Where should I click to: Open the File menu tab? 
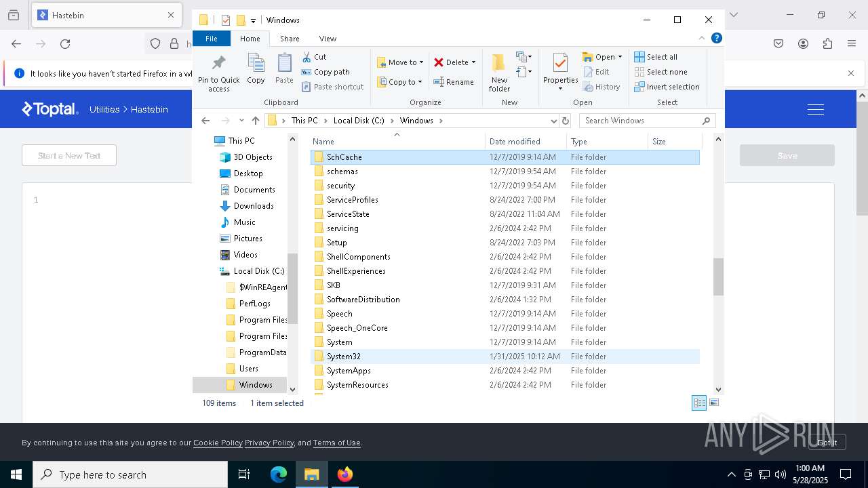point(212,39)
